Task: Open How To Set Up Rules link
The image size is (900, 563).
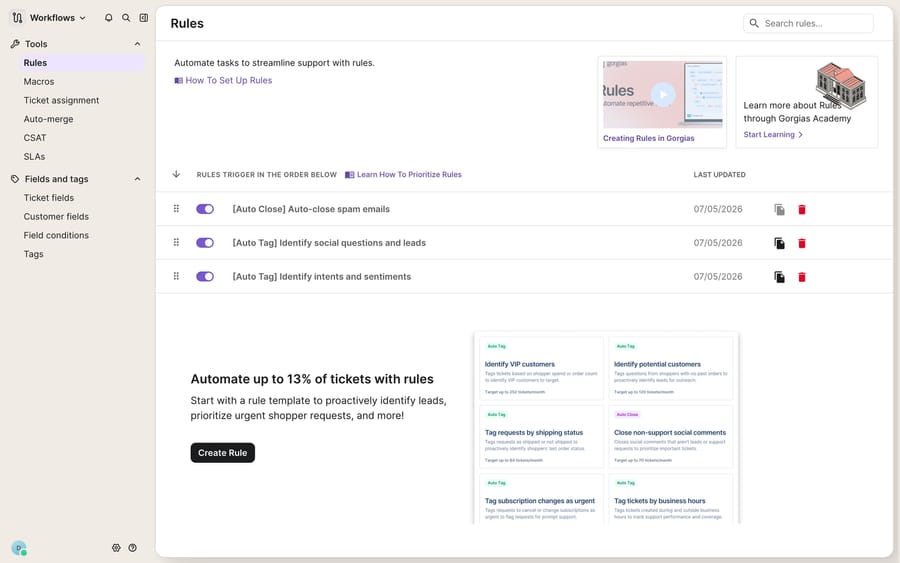Action: (x=228, y=80)
